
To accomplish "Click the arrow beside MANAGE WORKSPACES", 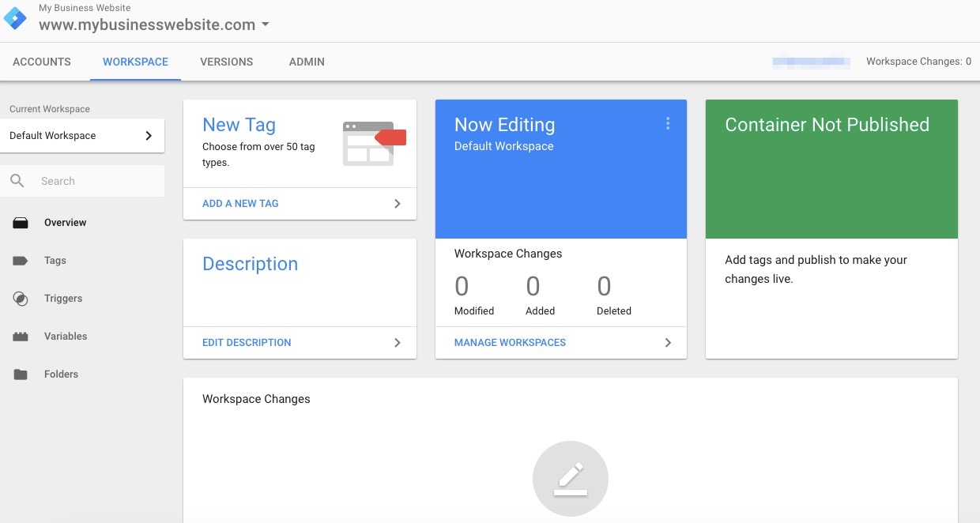I will point(668,342).
